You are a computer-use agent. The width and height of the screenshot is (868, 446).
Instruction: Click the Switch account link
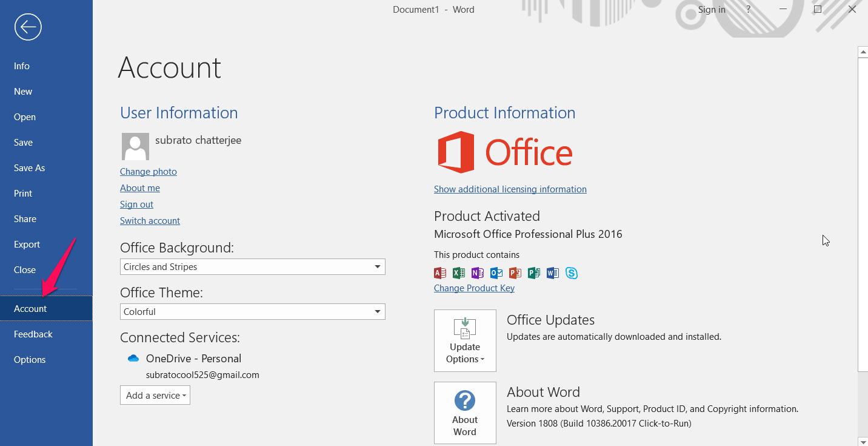[x=150, y=221]
